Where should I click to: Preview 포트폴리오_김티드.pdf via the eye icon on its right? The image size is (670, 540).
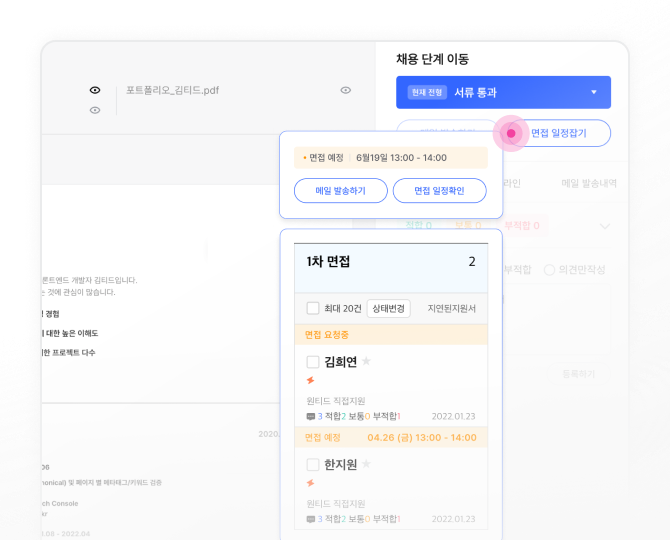click(346, 90)
